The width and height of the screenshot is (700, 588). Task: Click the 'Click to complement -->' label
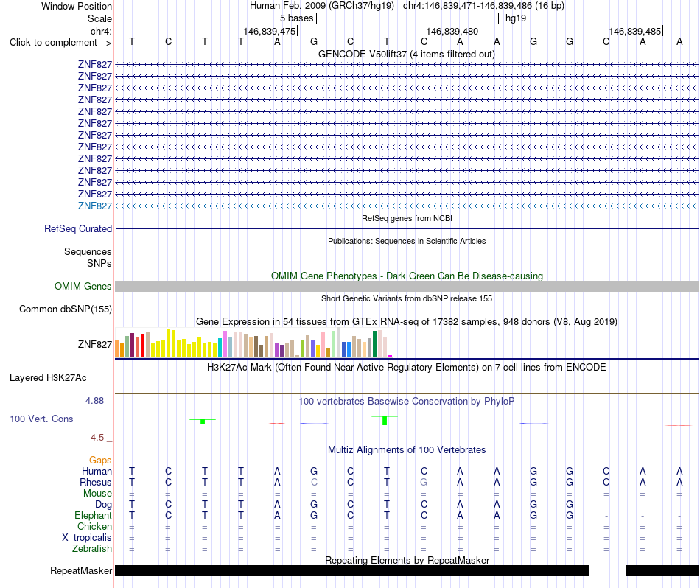pos(60,43)
